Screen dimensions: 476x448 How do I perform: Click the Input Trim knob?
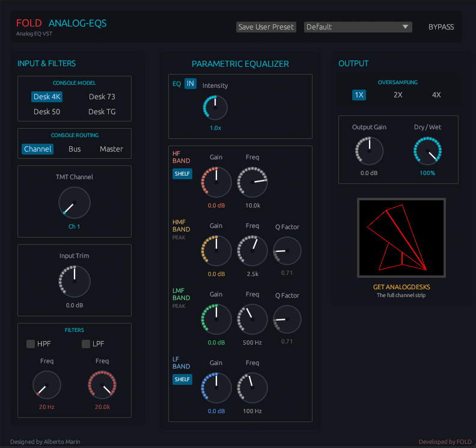(x=75, y=281)
